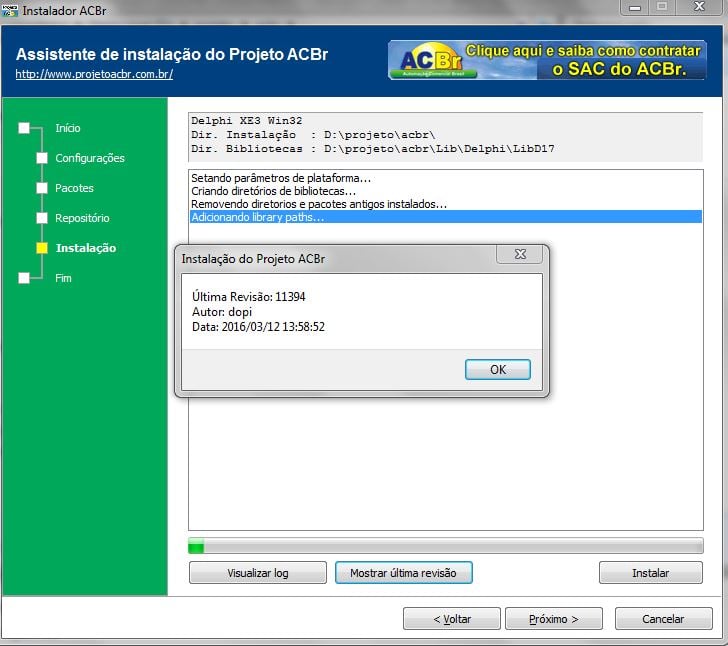Minimize the Instalador ACBr window
The image size is (728, 646).
click(x=634, y=7)
